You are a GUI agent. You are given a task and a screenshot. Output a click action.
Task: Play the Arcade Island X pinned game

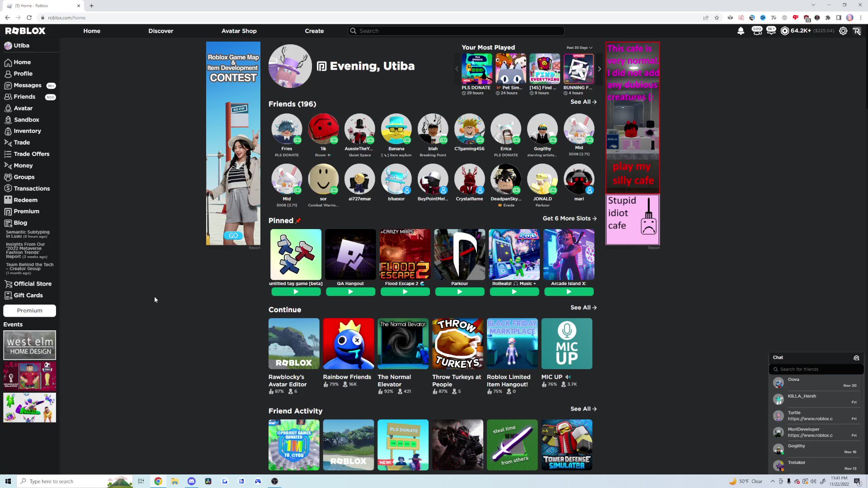pos(569,292)
